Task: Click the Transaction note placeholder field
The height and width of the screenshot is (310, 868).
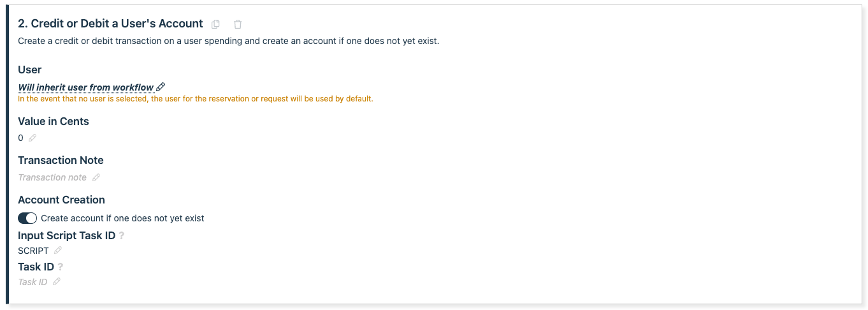Action: pos(52,177)
